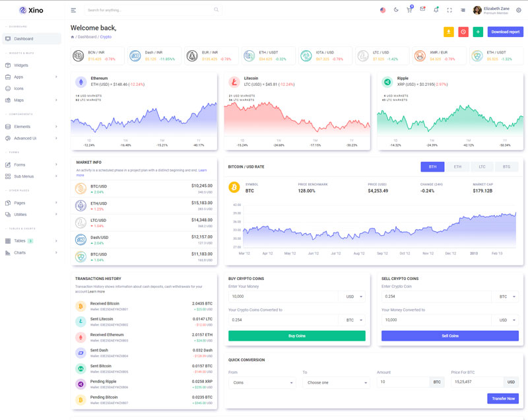Toggle the sidebar hamburger menu

click(73, 10)
